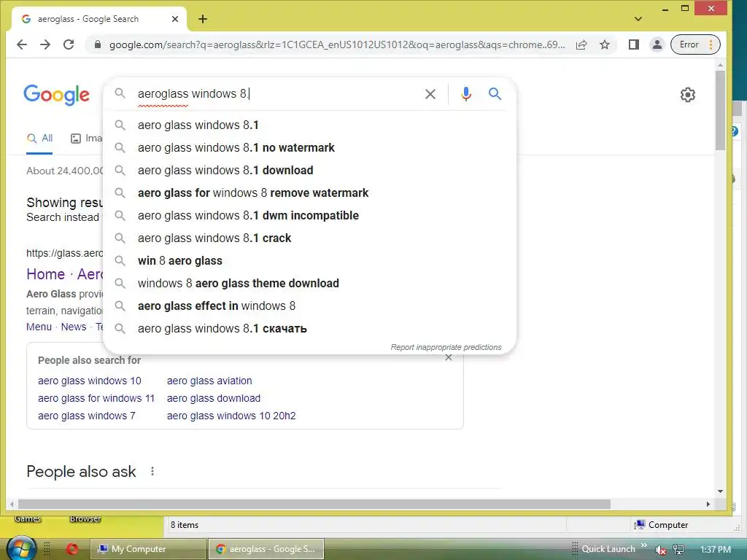Share this page via the share icon
This screenshot has height=560, width=747.
click(x=581, y=44)
